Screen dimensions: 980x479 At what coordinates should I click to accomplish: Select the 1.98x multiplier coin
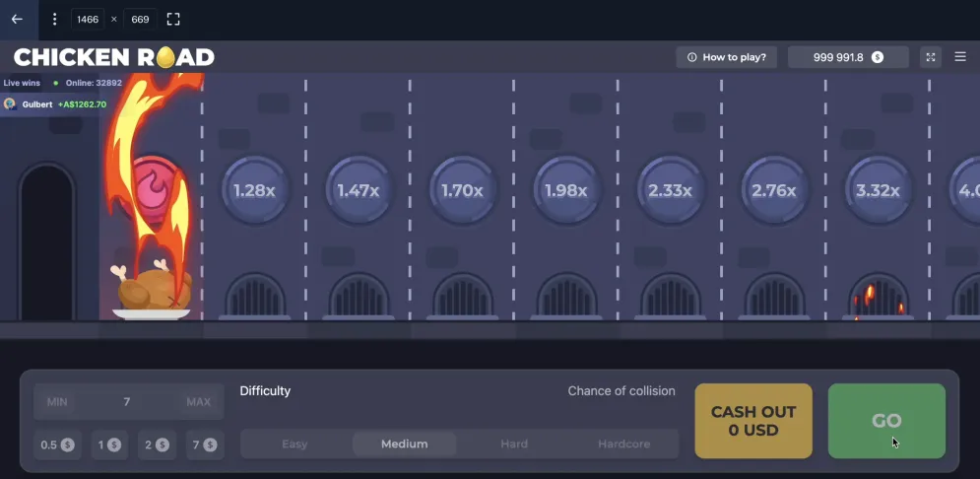click(x=566, y=190)
